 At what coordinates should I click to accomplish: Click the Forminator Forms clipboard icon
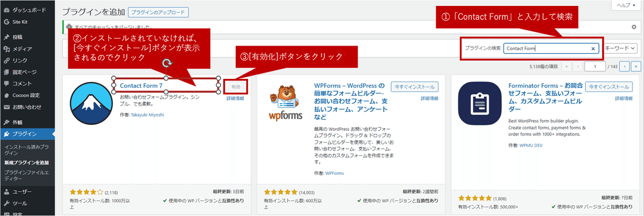coord(480,103)
